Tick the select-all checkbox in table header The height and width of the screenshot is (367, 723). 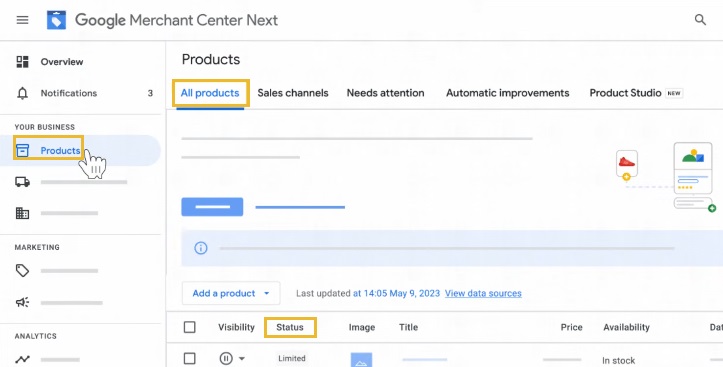pyautogui.click(x=190, y=327)
